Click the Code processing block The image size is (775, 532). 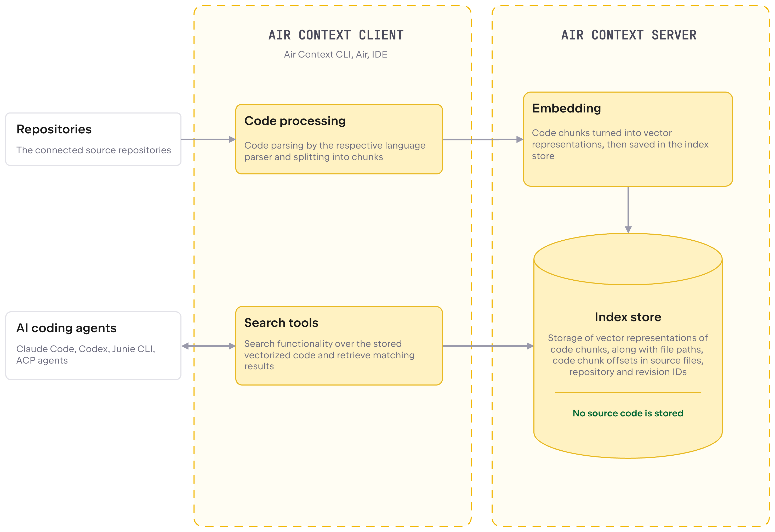(339, 139)
